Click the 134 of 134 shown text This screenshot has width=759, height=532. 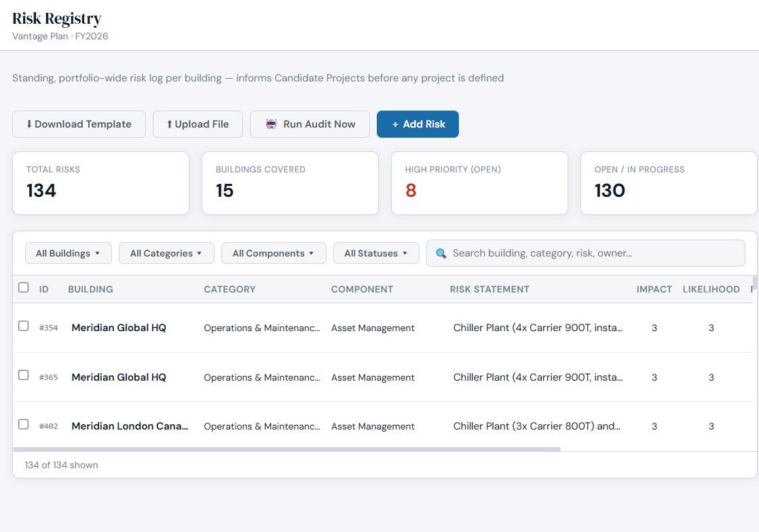[x=62, y=465]
